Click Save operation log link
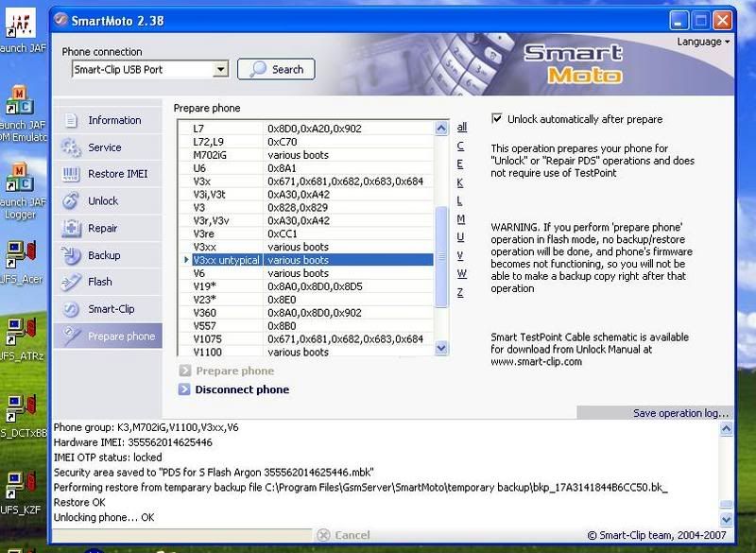 pyautogui.click(x=680, y=413)
